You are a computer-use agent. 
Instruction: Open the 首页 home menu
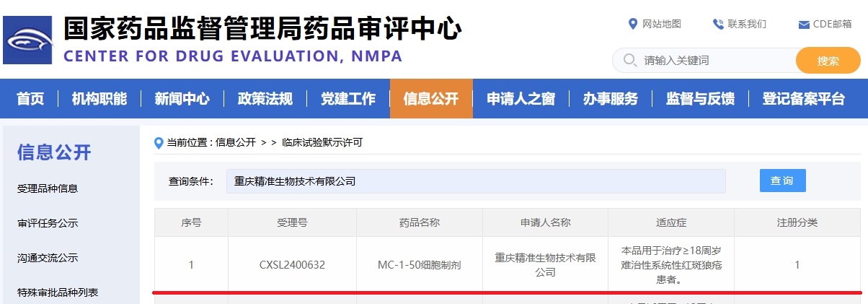(x=30, y=99)
